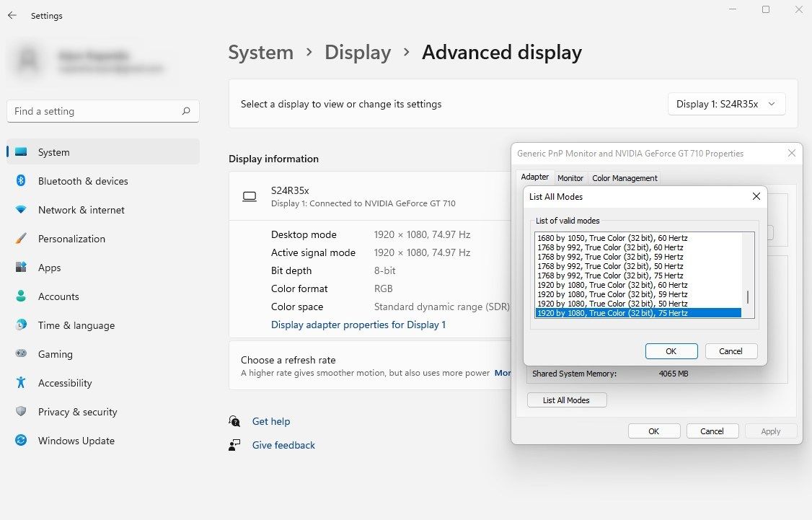The width and height of the screenshot is (812, 520).
Task: Open the Display 1: S24R35x dropdown
Action: coord(727,104)
